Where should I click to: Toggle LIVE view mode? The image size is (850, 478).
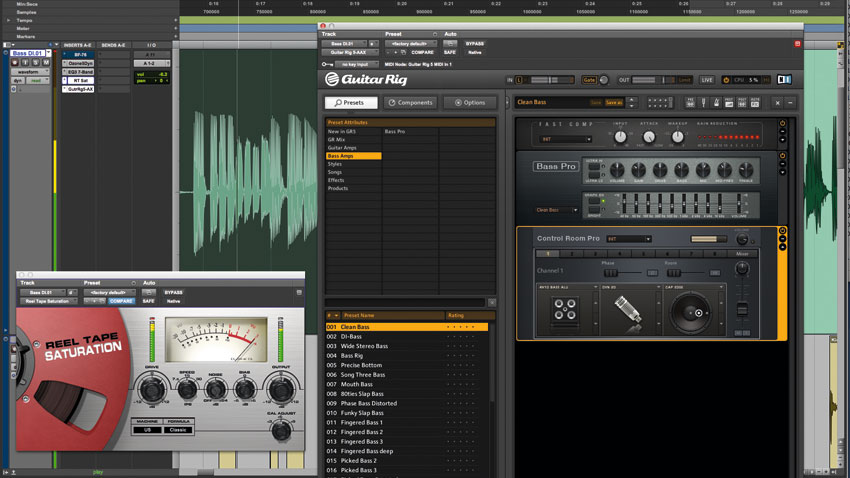click(707, 80)
